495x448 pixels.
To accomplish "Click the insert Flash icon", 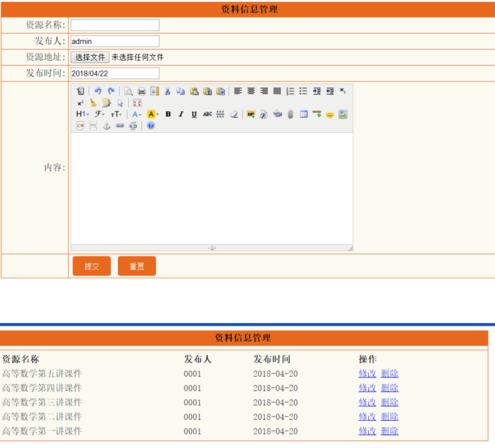I will pyautogui.click(x=264, y=114).
